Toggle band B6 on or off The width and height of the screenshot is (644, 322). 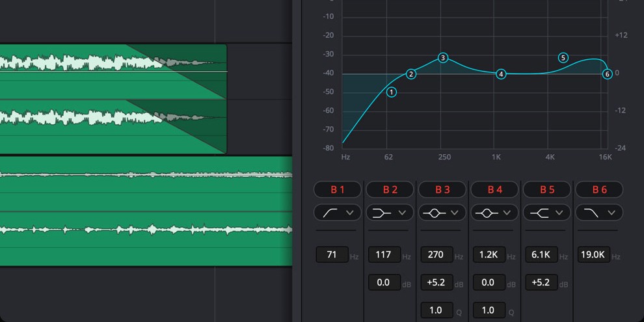(599, 189)
